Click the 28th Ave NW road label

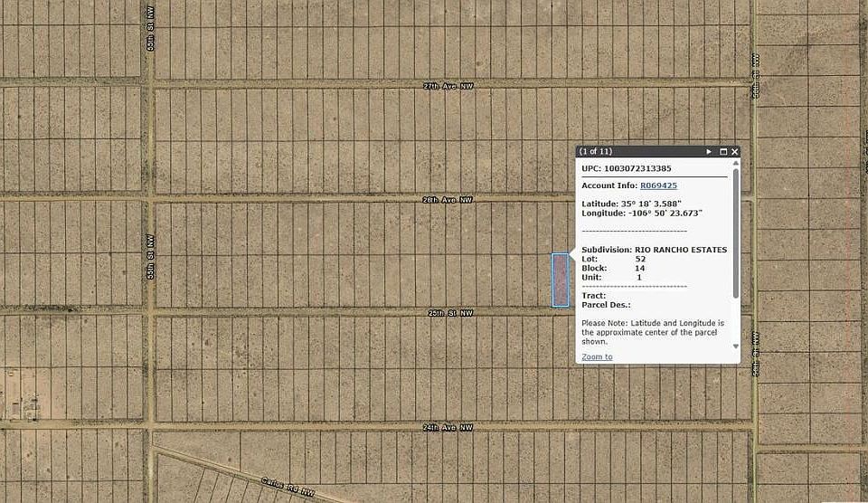[x=448, y=199]
